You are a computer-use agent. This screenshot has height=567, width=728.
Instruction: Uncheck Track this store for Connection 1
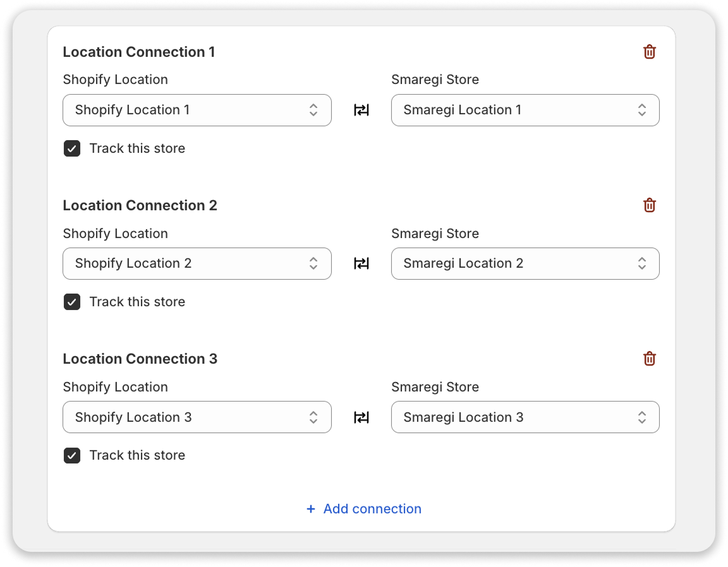click(72, 148)
